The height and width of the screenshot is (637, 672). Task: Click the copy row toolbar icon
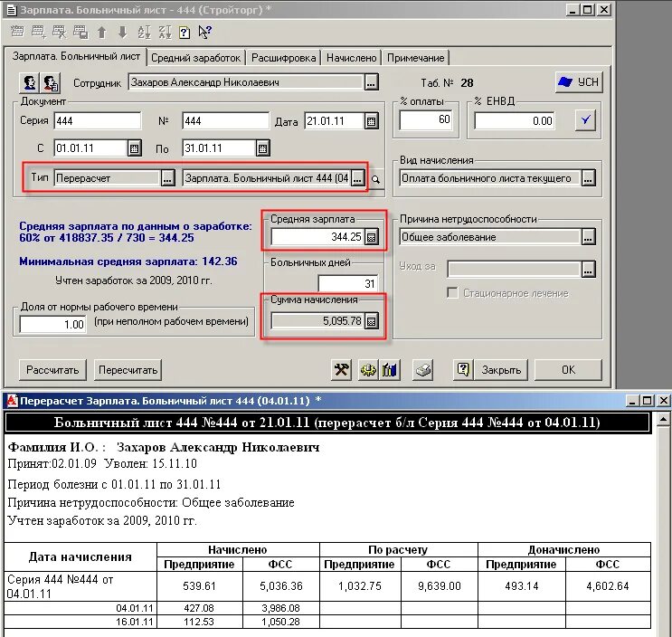(80, 32)
